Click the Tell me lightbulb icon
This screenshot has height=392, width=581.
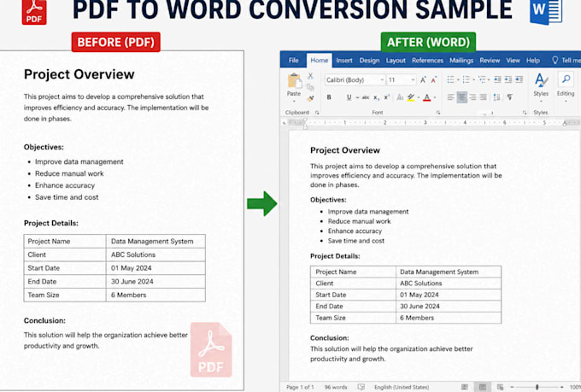click(555, 60)
